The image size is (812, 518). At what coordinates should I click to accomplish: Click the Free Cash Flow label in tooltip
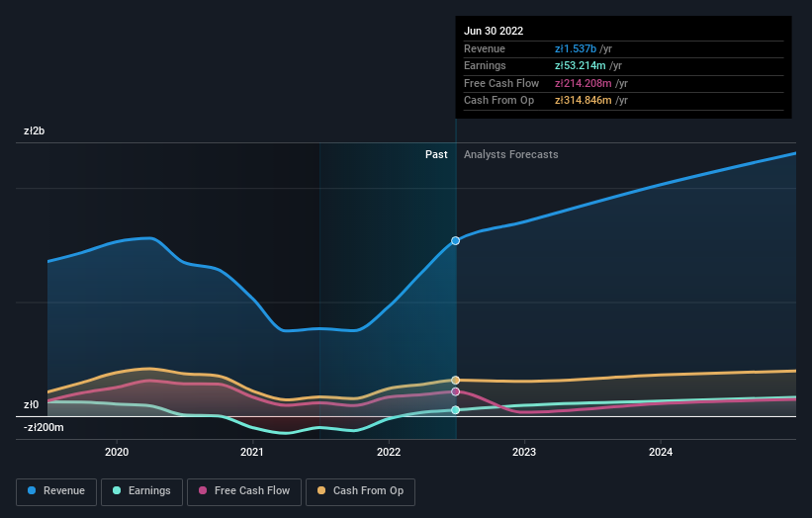click(x=501, y=83)
